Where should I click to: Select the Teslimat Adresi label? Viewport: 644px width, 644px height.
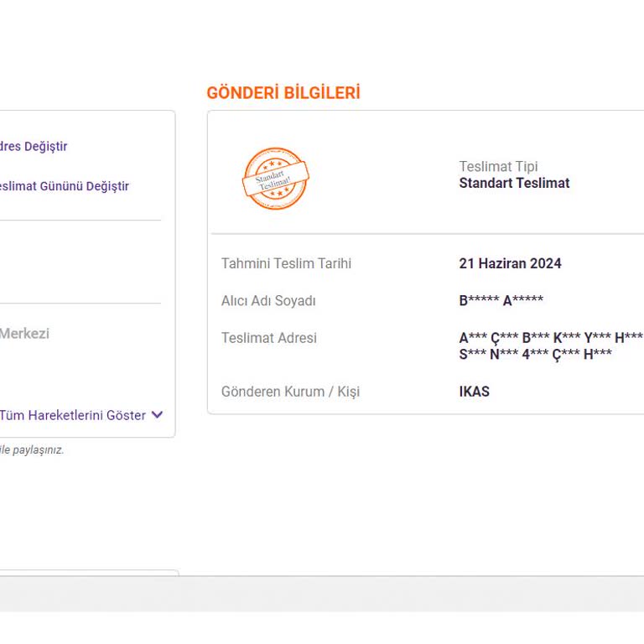[268, 338]
